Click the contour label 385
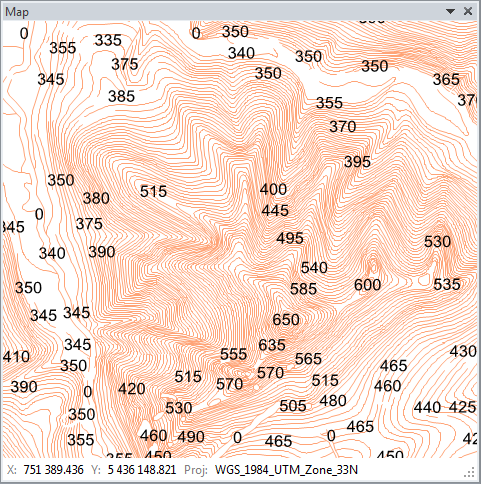This screenshot has width=481, height=484. tap(121, 96)
